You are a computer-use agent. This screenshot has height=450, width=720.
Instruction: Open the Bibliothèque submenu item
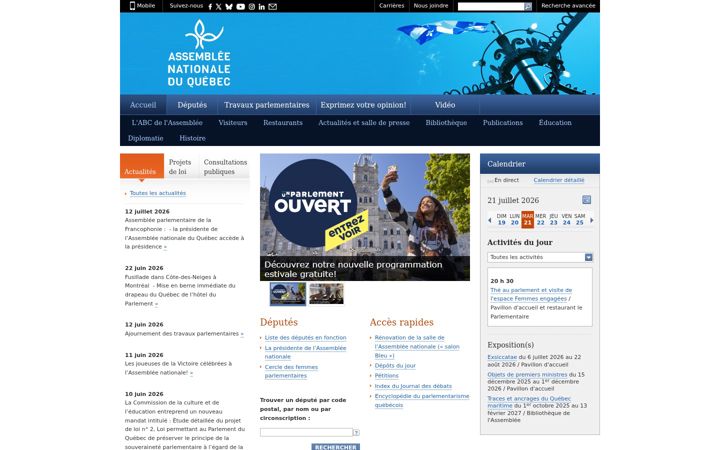[446, 123]
